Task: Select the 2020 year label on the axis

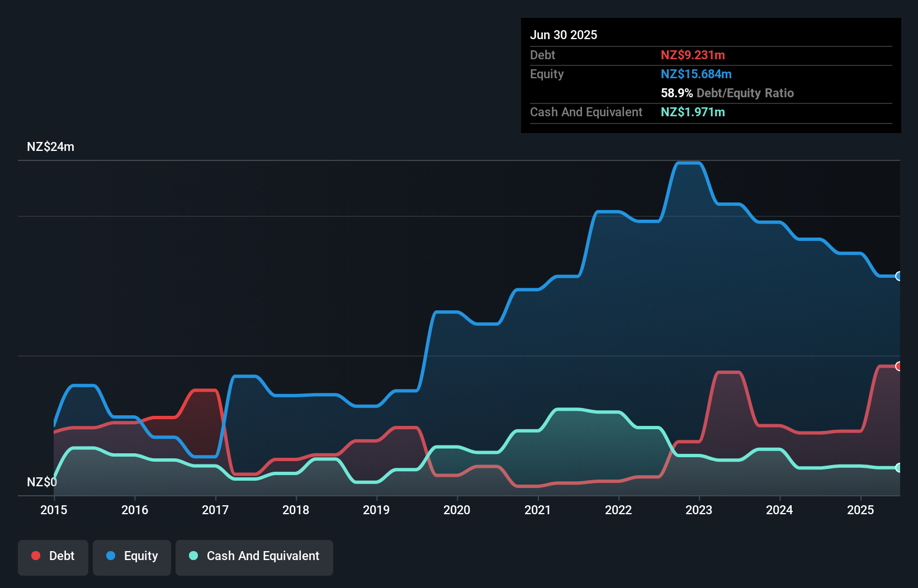Action: (457, 510)
